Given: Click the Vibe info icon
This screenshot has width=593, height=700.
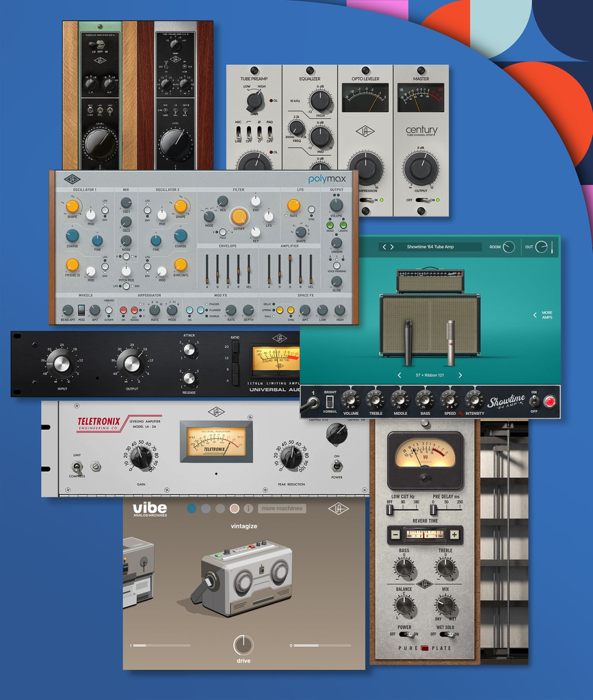Looking at the screenshot, I should point(249,509).
